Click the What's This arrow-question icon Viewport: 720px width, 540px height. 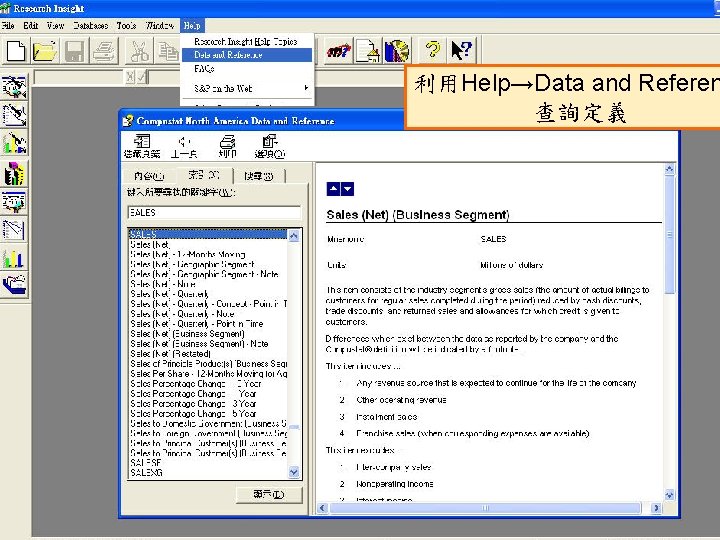click(461, 50)
